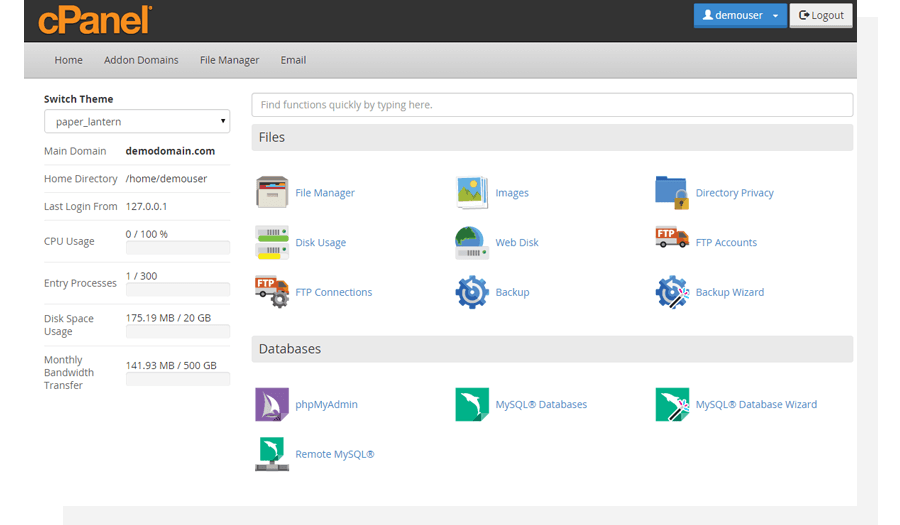Screen dimensions: 900x525
Task: Select Email in the top navigation
Action: point(293,60)
